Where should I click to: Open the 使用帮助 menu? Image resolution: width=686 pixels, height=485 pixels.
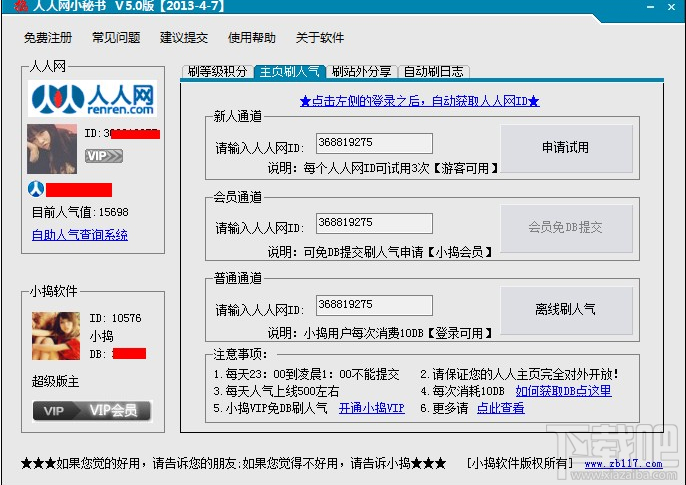(252, 38)
